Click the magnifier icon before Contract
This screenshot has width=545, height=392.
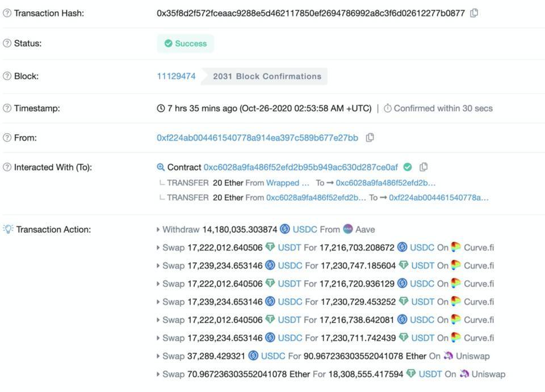coord(161,167)
